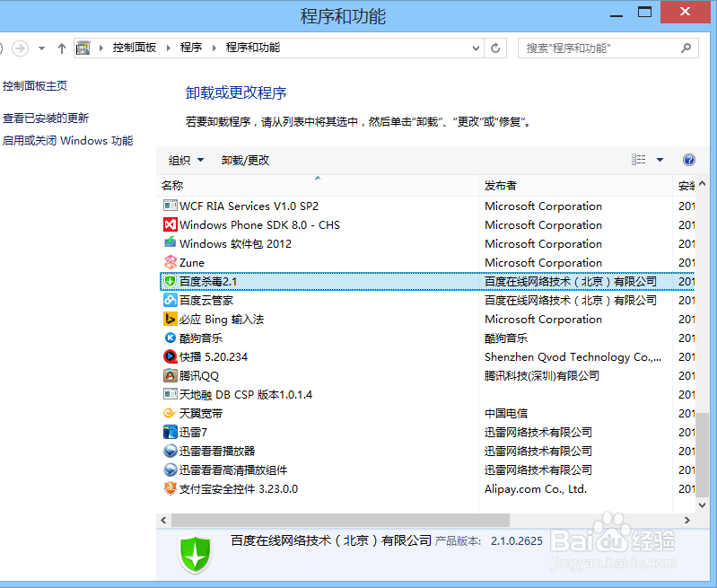
Task: Click 程序 in the breadcrumb path
Action: (x=191, y=48)
